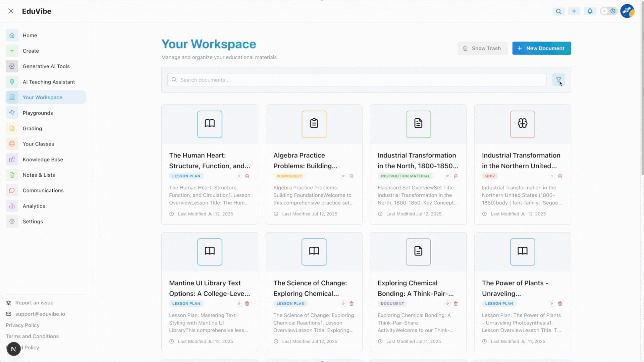644x362 pixels.
Task: Open the support@eduvibe.io email link
Action: point(40,314)
